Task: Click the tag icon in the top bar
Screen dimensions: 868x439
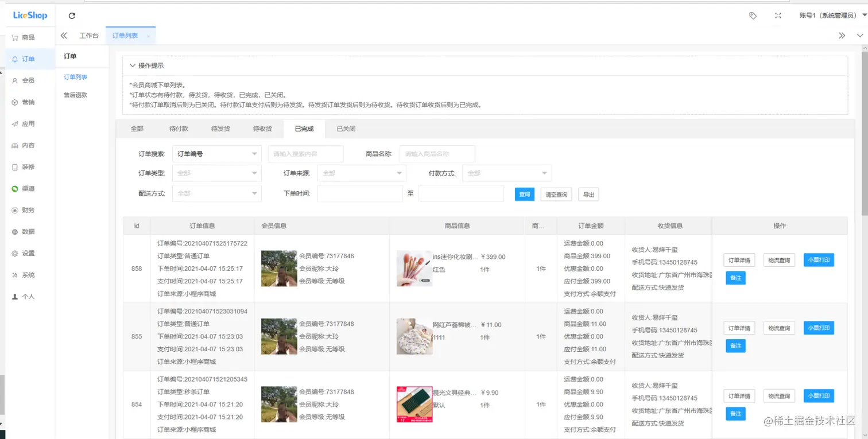Action: [753, 15]
